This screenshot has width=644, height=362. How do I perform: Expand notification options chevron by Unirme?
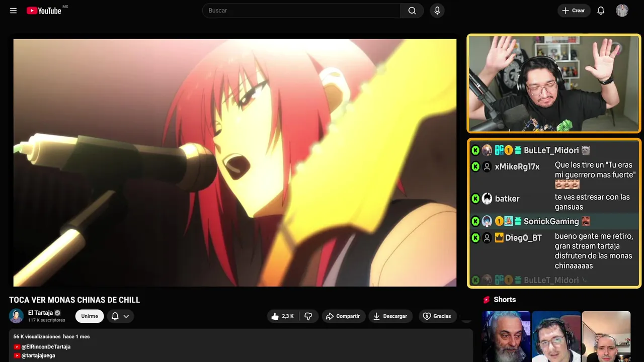click(x=126, y=316)
